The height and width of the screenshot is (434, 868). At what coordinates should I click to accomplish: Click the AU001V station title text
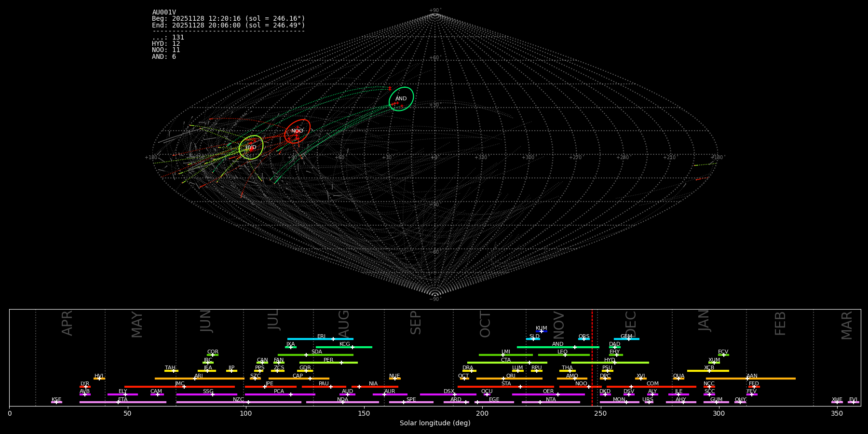click(x=164, y=13)
